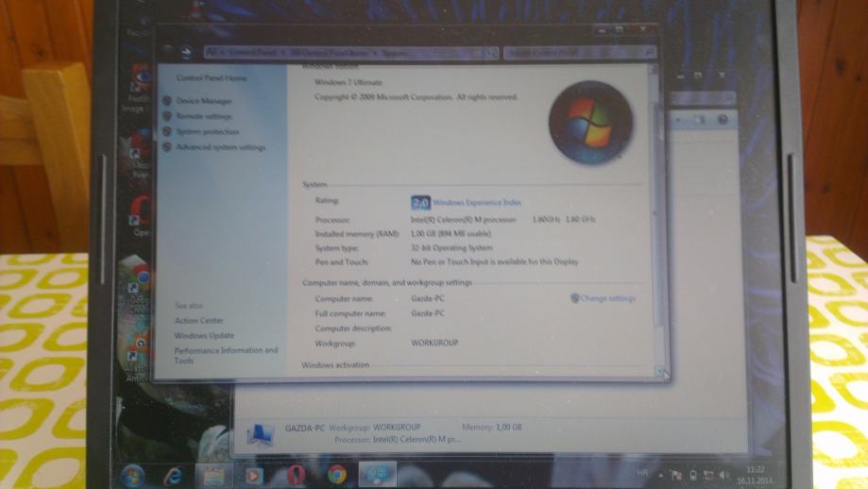The height and width of the screenshot is (489, 868).
Task: Click the WORKGROUP value text
Action: point(434,343)
